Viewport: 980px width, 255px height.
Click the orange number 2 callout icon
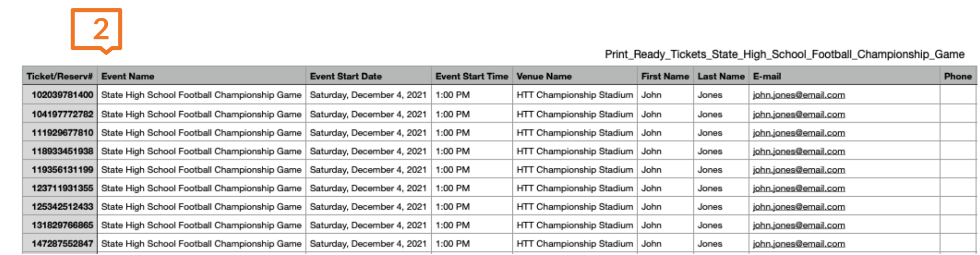97,30
